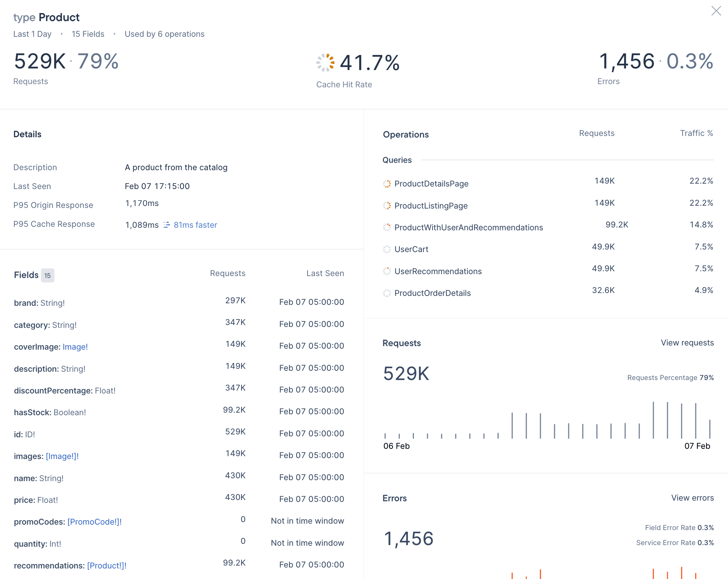Close the Product type panel
The width and height of the screenshot is (728, 579).
click(716, 11)
